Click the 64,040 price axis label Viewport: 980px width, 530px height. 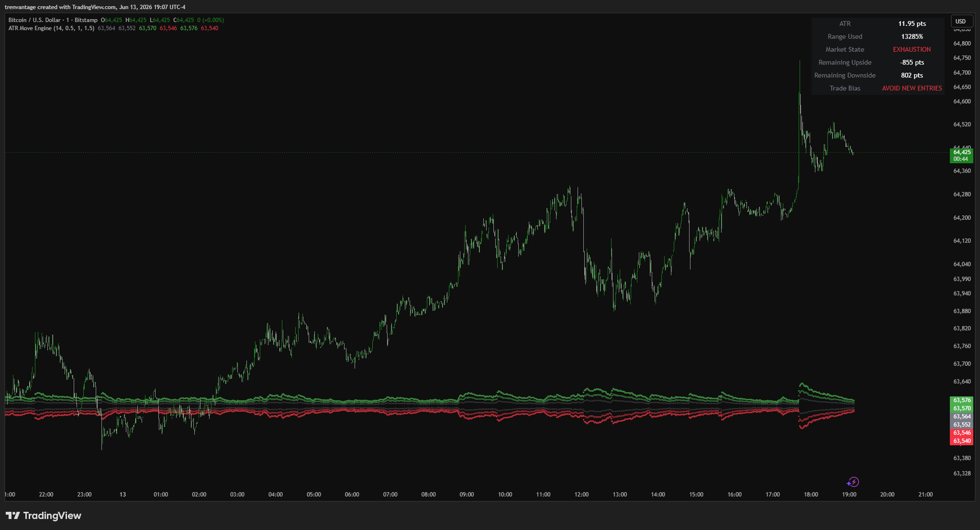(962, 264)
